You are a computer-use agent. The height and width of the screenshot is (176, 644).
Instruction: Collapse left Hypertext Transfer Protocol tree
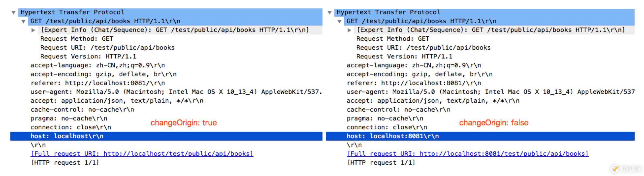click(14, 12)
